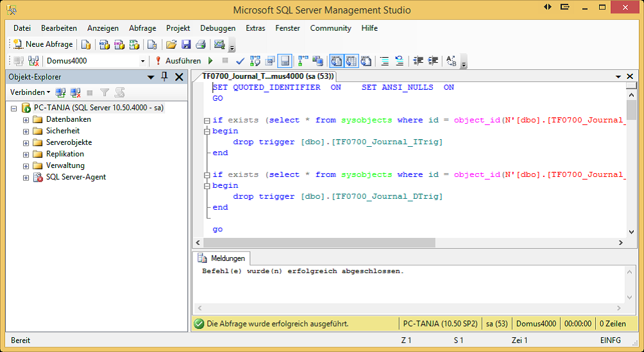Toggle IntelliSense enabled button
Image resolution: width=644 pixels, height=352 pixels.
click(285, 61)
